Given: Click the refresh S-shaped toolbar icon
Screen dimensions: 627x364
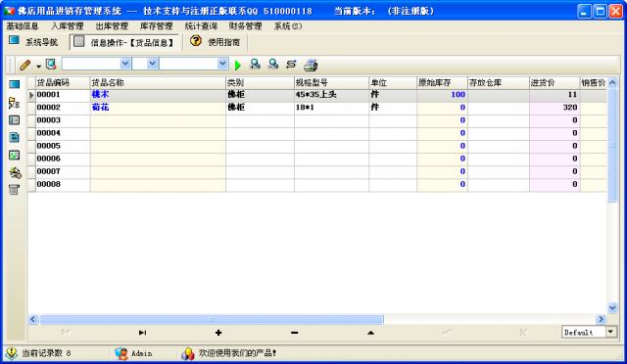Looking at the screenshot, I should pyautogui.click(x=291, y=65).
